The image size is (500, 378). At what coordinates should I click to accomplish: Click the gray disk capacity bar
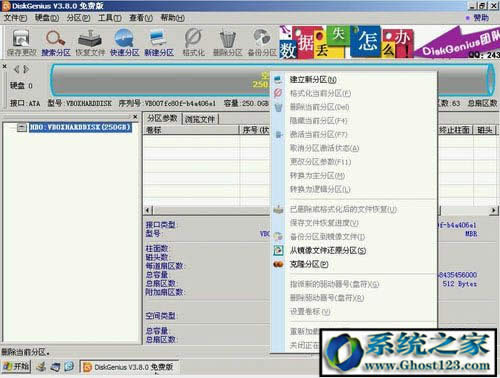tap(160, 80)
